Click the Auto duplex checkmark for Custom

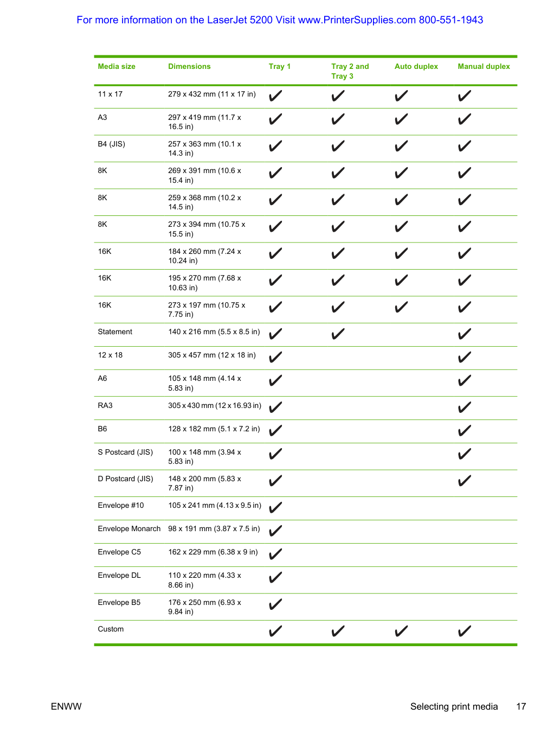[401, 632]
